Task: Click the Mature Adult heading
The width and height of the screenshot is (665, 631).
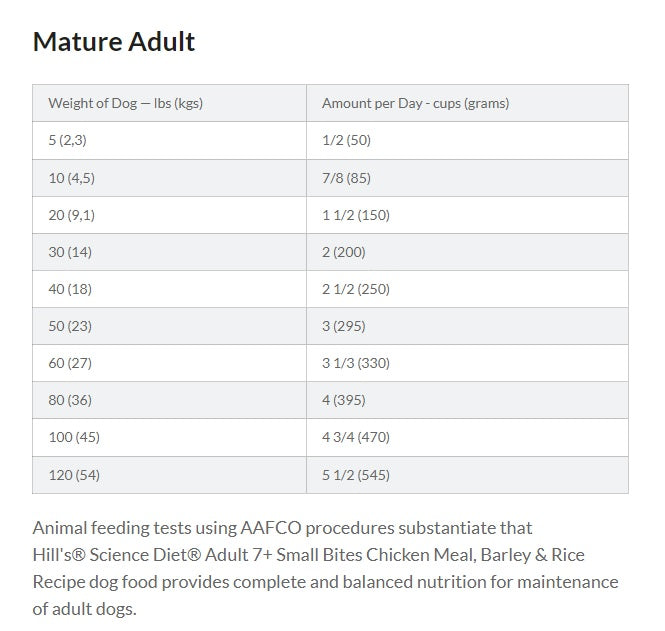Action: click(114, 42)
